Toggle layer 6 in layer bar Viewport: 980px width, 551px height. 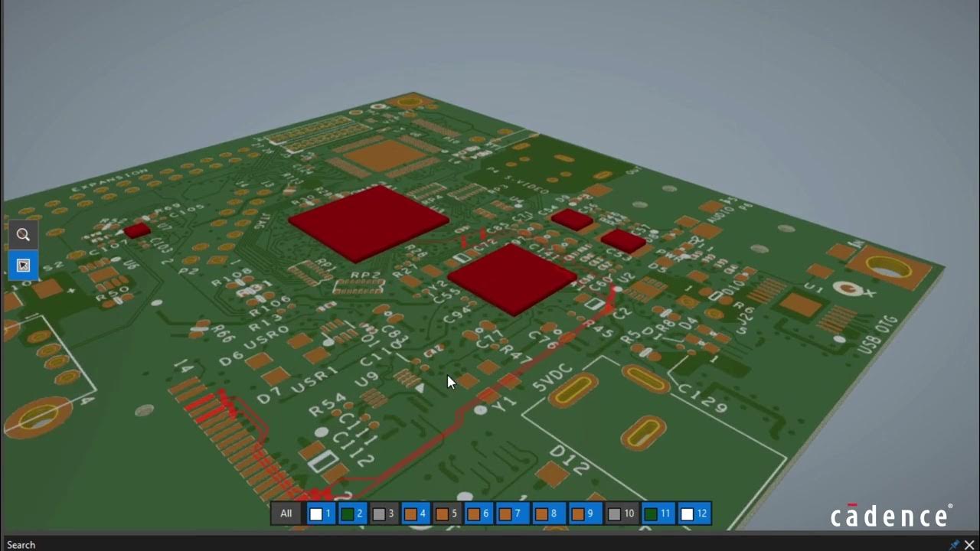[478, 514]
